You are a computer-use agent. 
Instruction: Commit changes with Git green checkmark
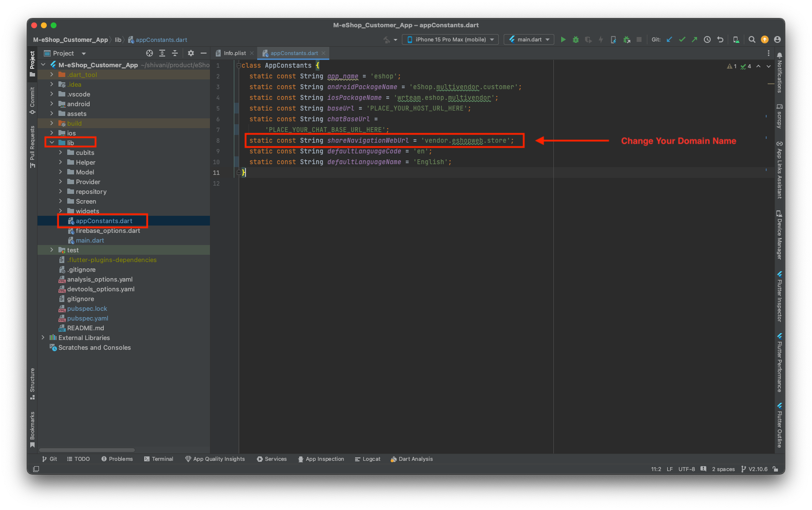pyautogui.click(x=682, y=39)
